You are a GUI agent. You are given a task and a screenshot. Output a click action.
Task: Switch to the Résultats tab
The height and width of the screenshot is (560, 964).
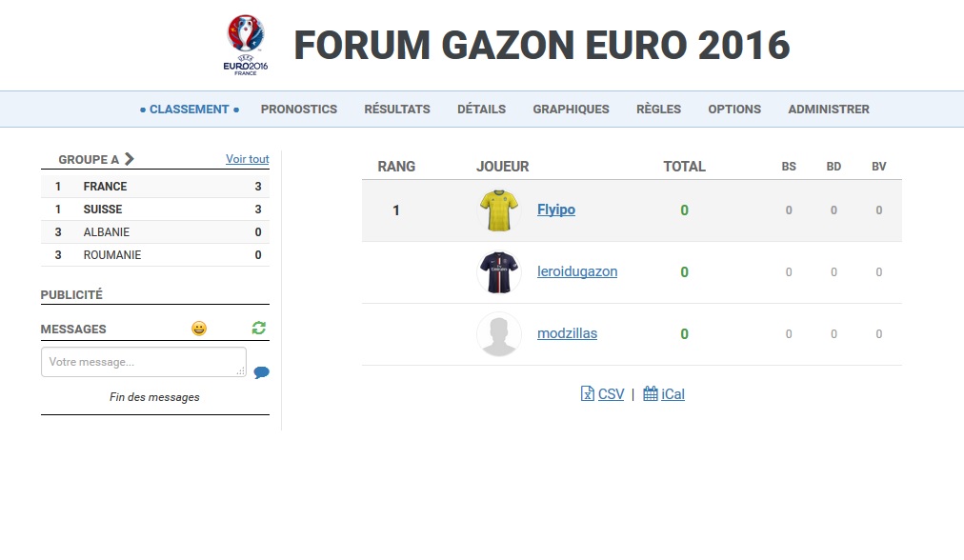click(x=397, y=110)
